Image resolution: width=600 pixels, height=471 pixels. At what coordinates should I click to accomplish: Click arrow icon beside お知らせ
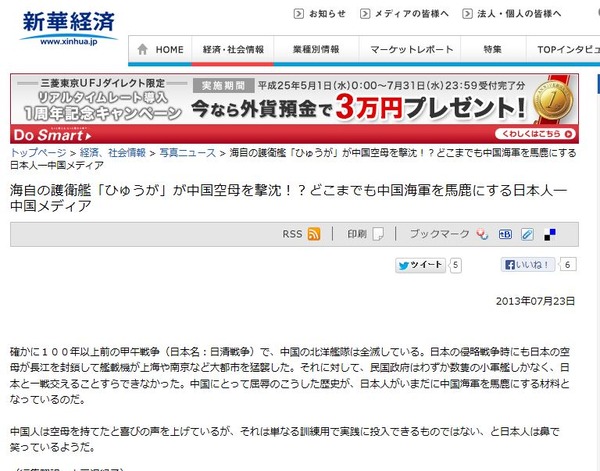coord(298,14)
